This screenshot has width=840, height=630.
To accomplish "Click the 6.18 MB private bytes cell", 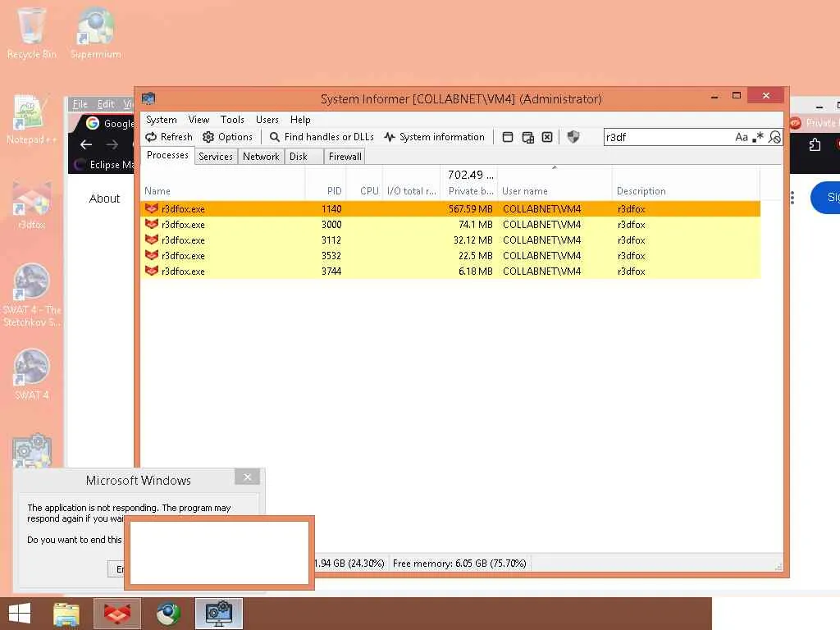I will (x=475, y=271).
